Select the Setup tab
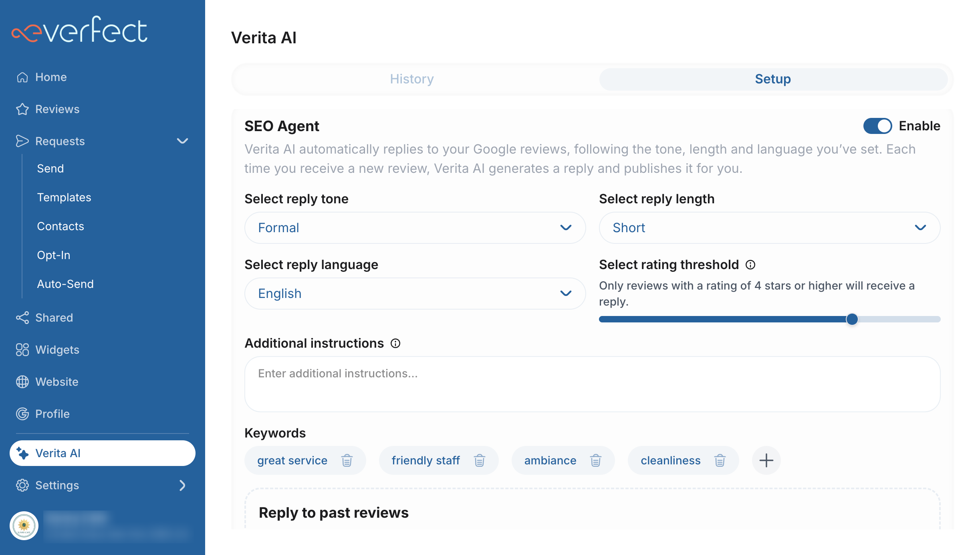Viewport: 980px width, 555px height. (x=773, y=79)
